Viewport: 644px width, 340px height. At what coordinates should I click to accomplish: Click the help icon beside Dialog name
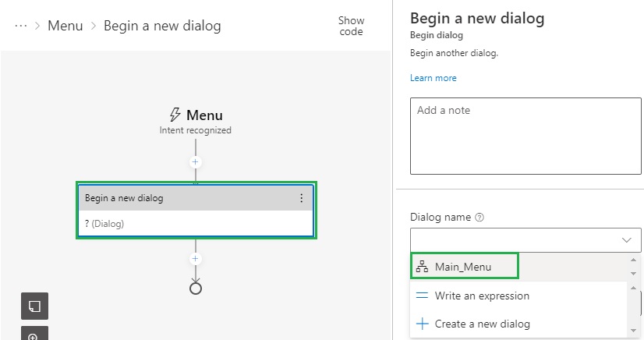point(479,218)
